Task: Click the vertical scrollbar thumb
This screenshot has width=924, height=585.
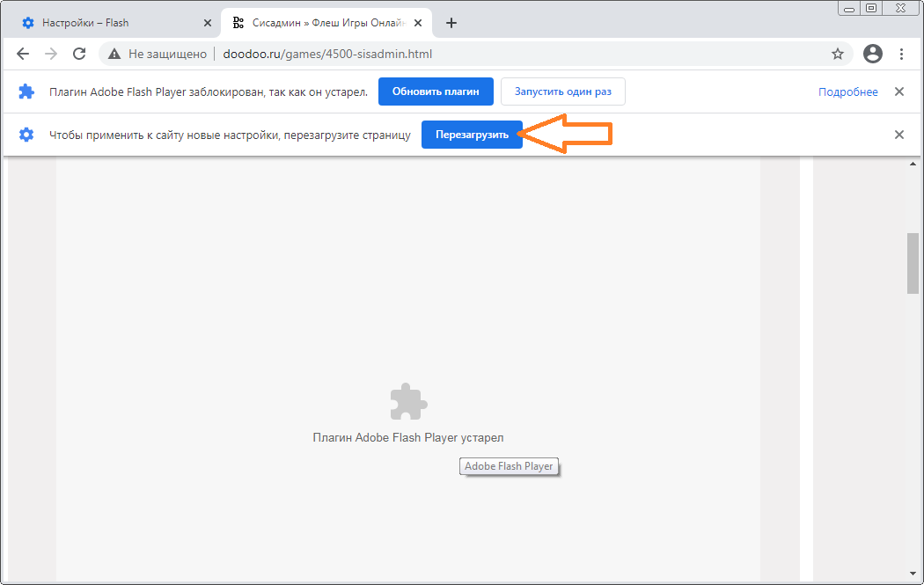Action: (913, 263)
